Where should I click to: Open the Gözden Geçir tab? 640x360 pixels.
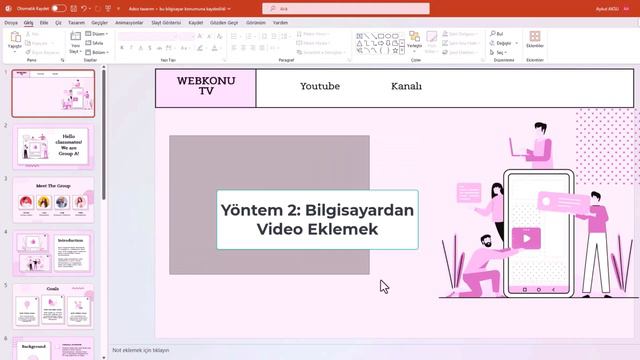tap(224, 23)
